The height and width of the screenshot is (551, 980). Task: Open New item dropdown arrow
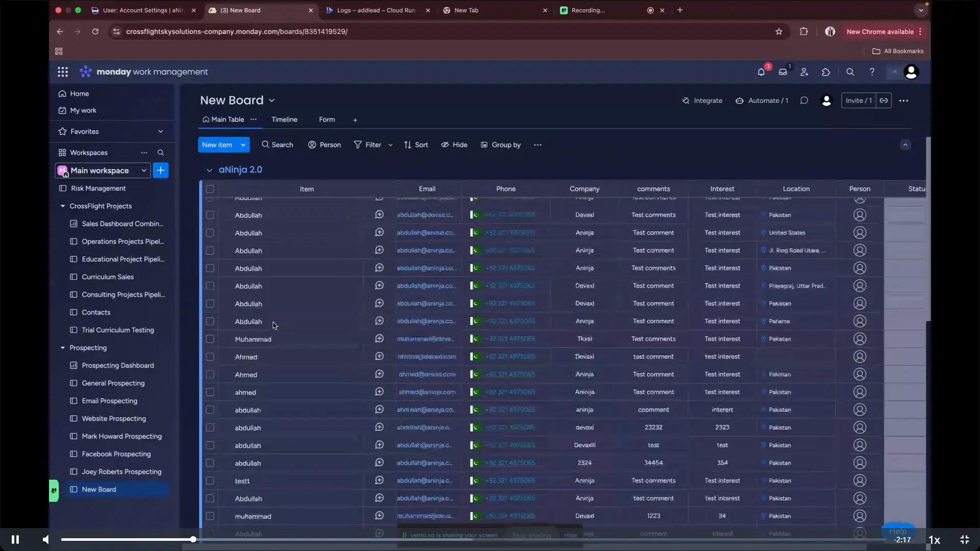(243, 145)
